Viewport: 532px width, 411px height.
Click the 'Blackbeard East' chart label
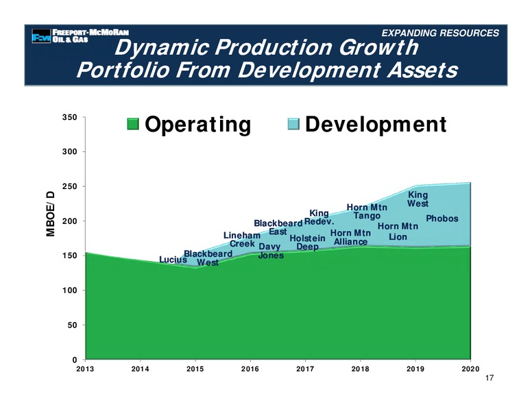pyautogui.click(x=278, y=227)
